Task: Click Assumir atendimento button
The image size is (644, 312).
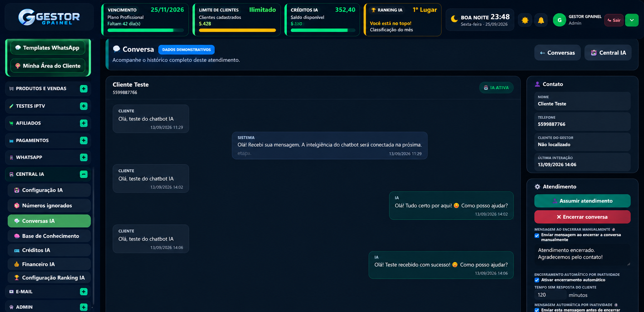Action: coord(582,201)
